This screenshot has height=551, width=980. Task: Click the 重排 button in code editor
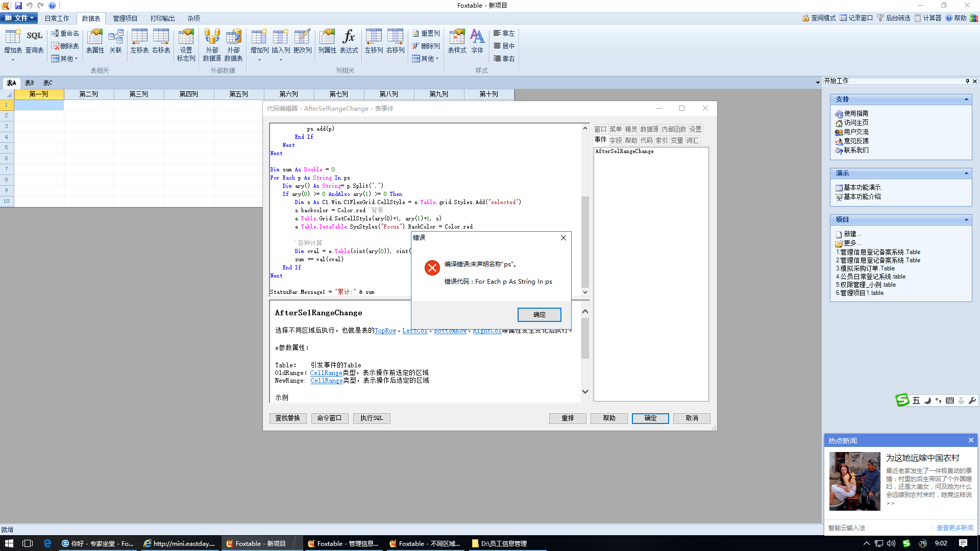point(568,418)
